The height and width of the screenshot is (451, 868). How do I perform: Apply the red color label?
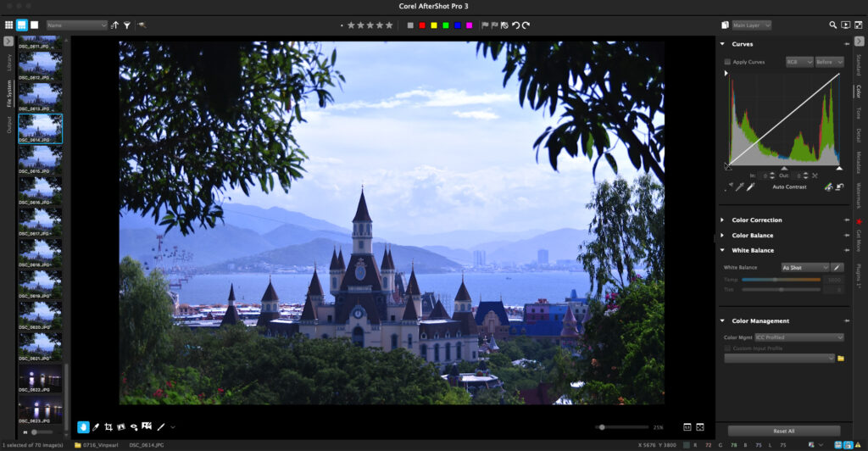(422, 25)
